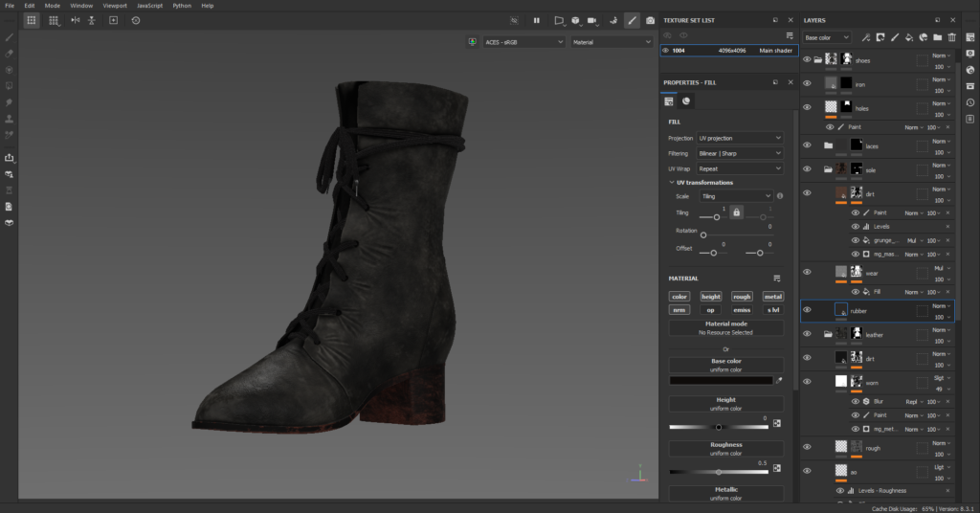980x513 pixels.
Task: Add a fill layer with bucket icon
Action: (x=909, y=37)
